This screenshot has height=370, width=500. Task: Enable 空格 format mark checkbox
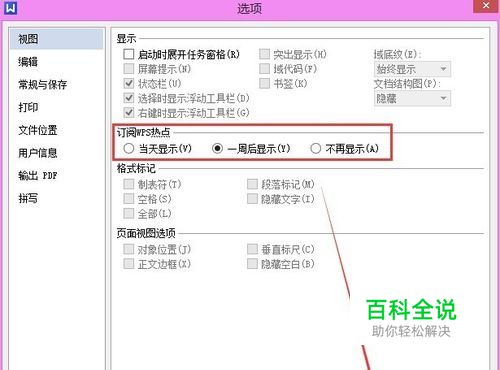pos(129,199)
